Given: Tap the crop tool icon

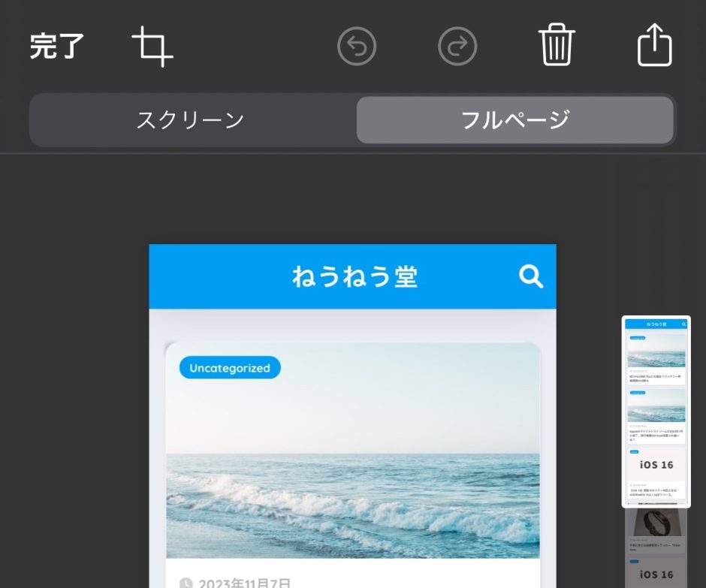Looking at the screenshot, I should [x=152, y=47].
